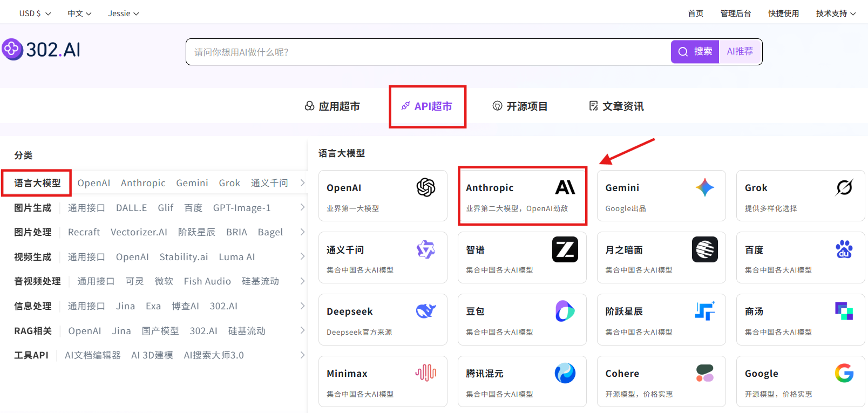
Task: Expand the 语言大模型 category row chevron
Action: pyautogui.click(x=302, y=183)
